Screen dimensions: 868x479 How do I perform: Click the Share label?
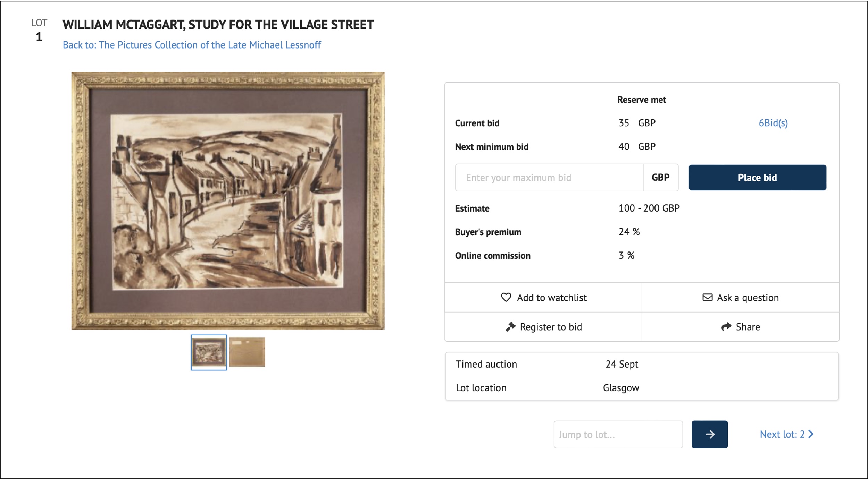pyautogui.click(x=748, y=327)
